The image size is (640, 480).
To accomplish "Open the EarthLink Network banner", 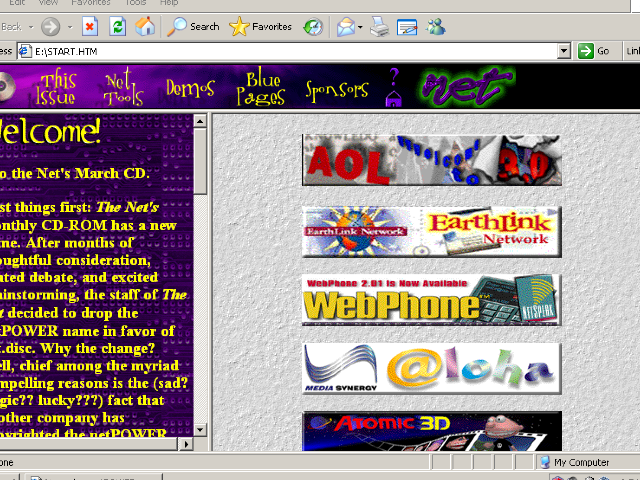I will [432, 232].
